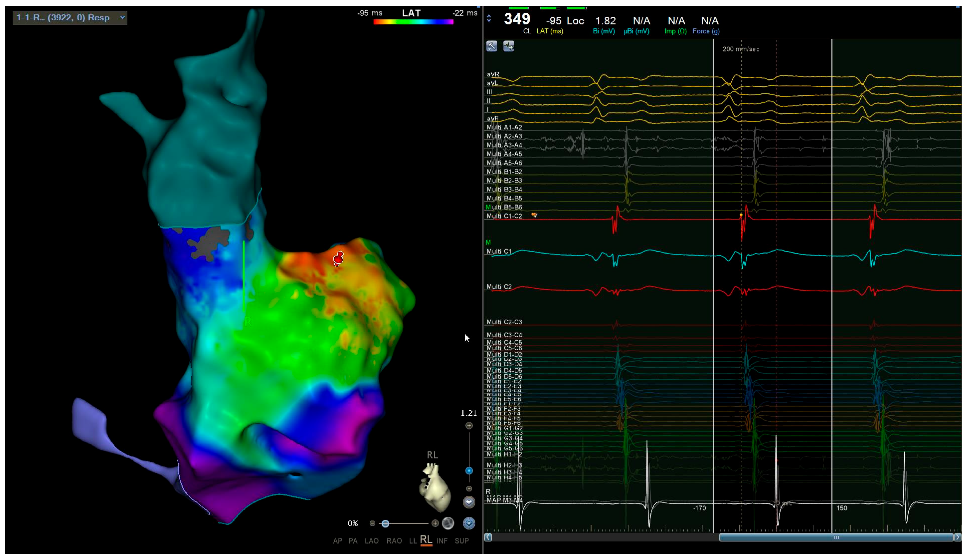Click the up-down arrows beside 349 CL
This screenshot has height=560, width=967.
click(x=489, y=18)
